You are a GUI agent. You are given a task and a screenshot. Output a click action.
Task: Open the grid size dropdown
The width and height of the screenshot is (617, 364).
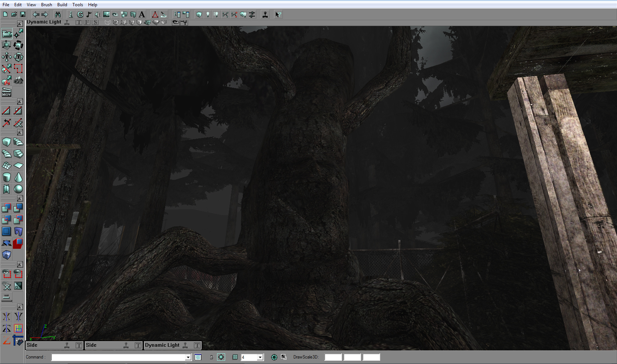pyautogui.click(x=260, y=357)
